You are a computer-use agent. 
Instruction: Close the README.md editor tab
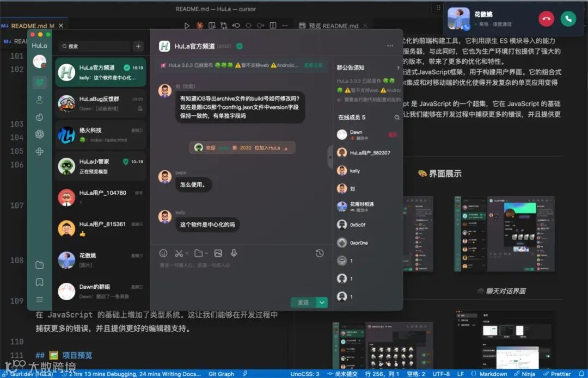(x=61, y=26)
